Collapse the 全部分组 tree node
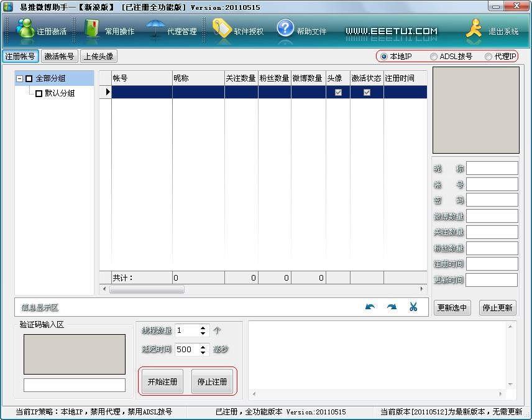The width and height of the screenshot is (532, 420). [x=20, y=78]
